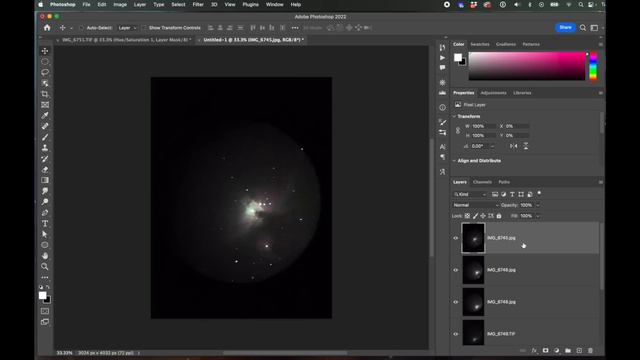Viewport: 640px width, 360px height.
Task: Select the Eraser tool
Action: click(45, 169)
